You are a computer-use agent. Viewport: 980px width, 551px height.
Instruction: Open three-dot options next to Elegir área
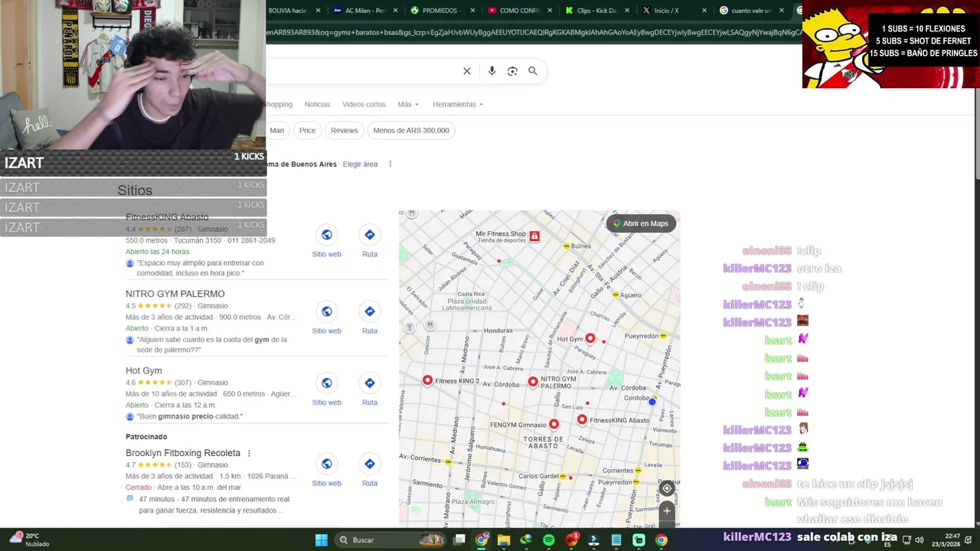tap(390, 164)
